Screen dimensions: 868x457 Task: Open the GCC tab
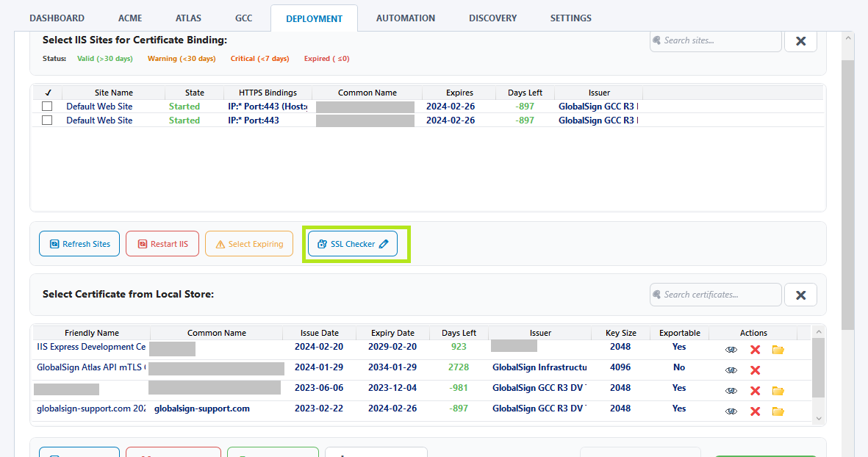[x=243, y=18]
